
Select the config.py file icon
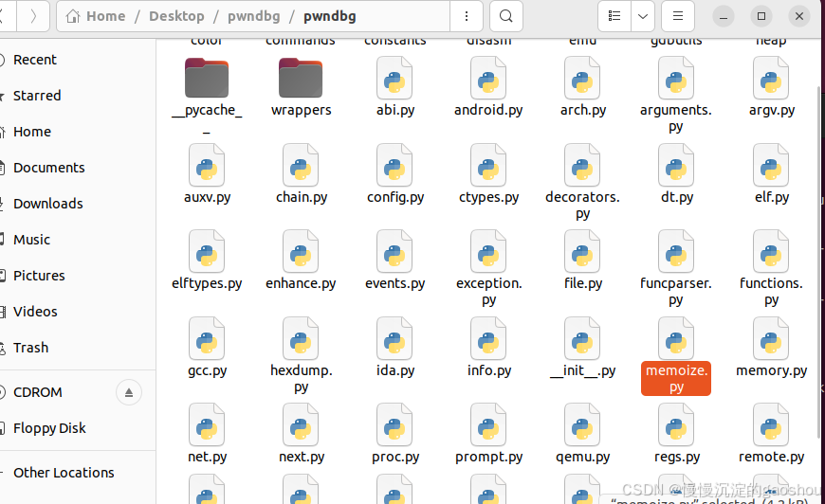click(394, 165)
